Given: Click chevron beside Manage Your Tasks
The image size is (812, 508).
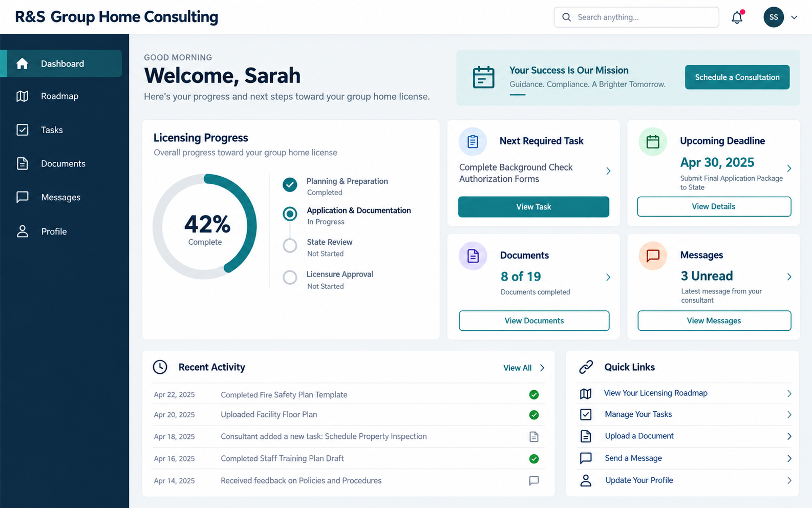Looking at the screenshot, I should click(789, 415).
